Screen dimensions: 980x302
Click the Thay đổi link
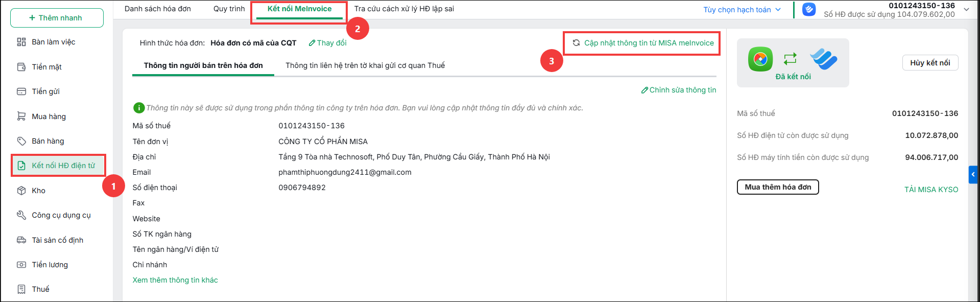coord(331,43)
